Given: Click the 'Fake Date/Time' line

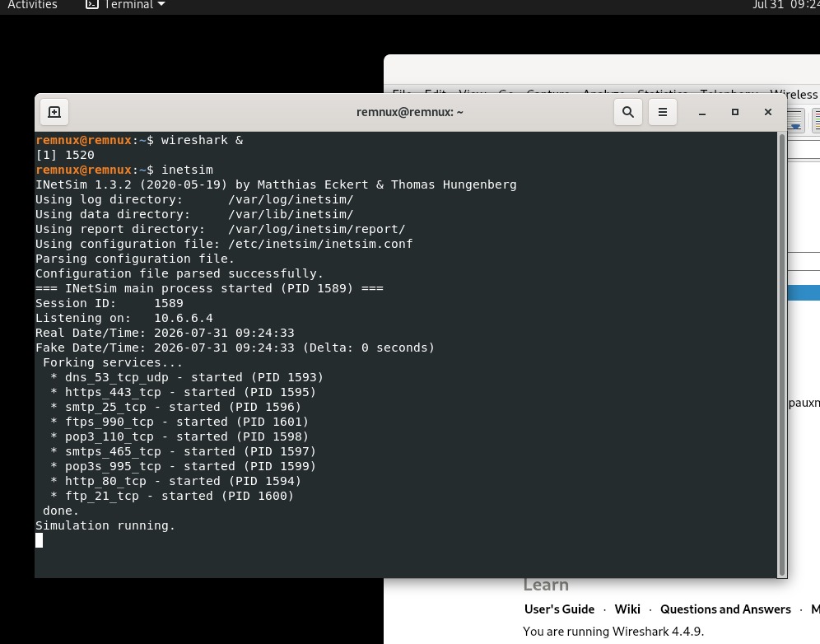Looking at the screenshot, I should [235, 348].
